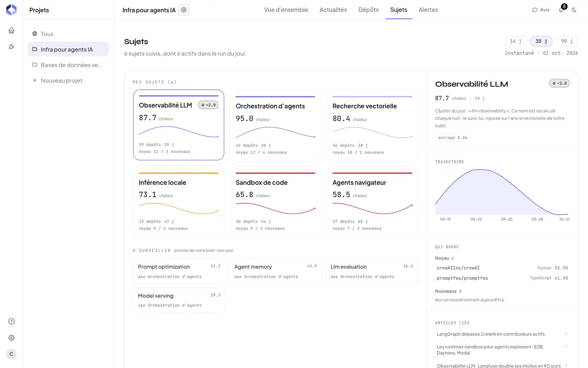Select the 30 j time range
The width and height of the screenshot is (588, 368).
click(541, 41)
